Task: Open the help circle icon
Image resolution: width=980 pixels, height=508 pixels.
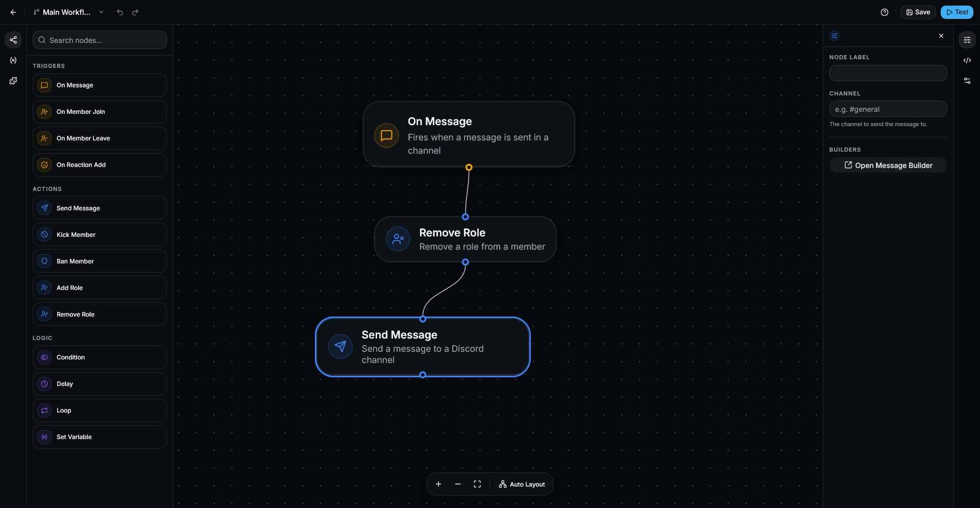Action: coord(885,12)
